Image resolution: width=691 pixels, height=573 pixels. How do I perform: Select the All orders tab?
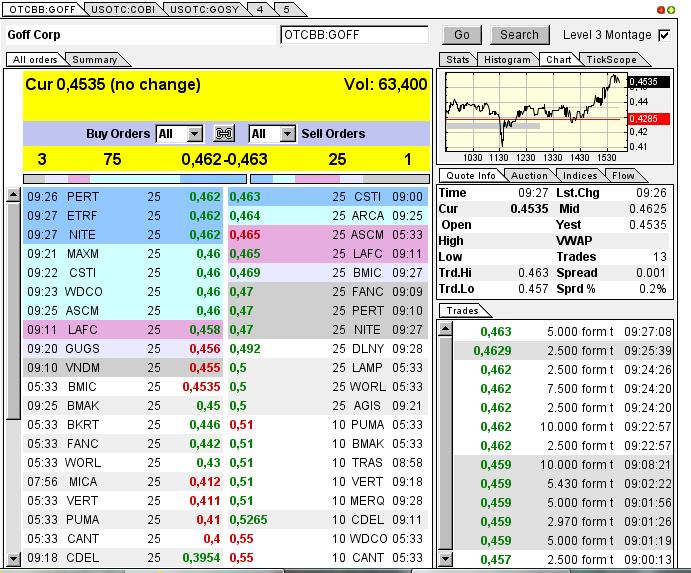(x=35, y=60)
